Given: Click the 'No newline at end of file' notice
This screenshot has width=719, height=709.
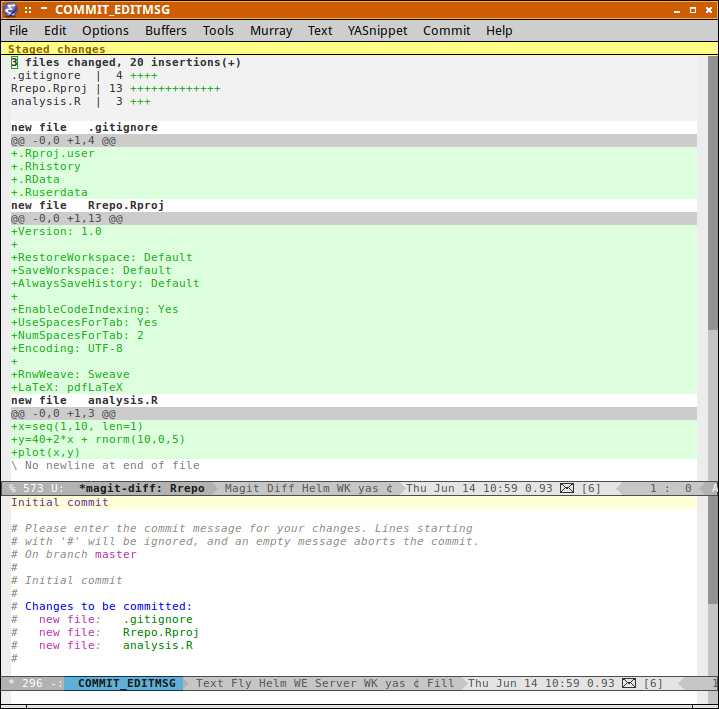Looking at the screenshot, I should 105,465.
